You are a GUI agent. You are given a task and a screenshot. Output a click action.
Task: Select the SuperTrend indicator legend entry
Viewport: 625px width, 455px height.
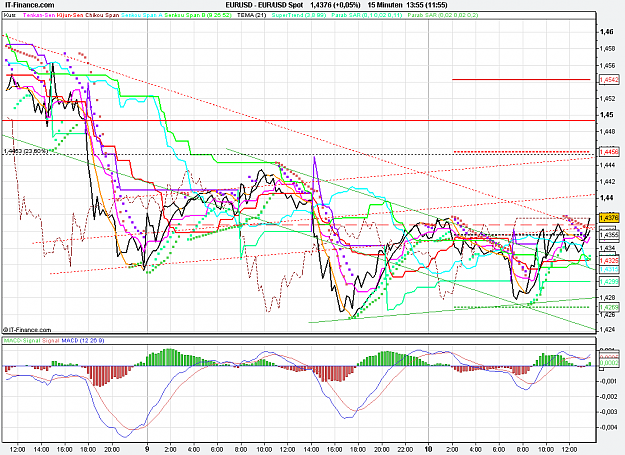(299, 15)
